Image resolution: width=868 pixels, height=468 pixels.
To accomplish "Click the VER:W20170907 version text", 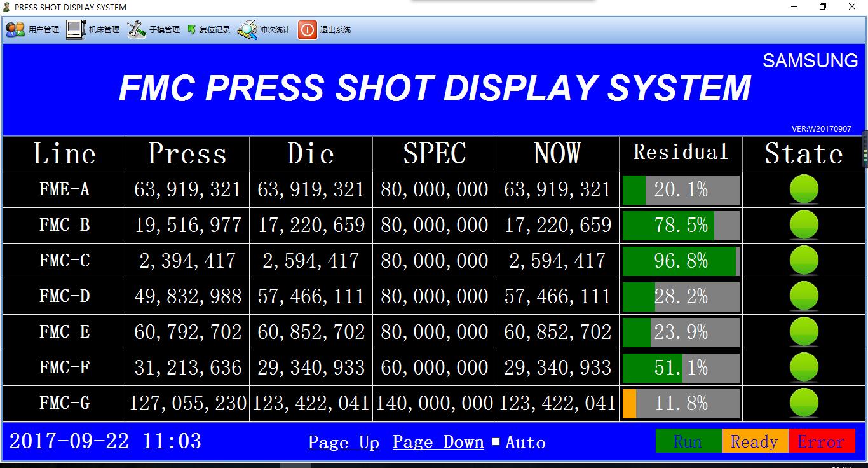I will click(822, 128).
